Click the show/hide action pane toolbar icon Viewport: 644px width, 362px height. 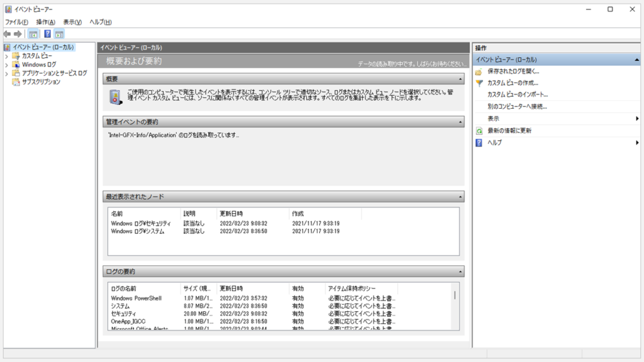[x=59, y=34]
